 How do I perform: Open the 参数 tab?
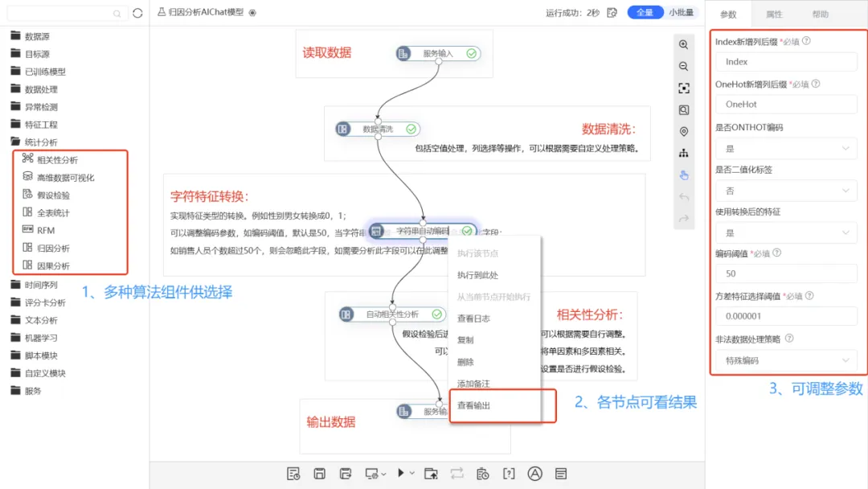pos(728,14)
